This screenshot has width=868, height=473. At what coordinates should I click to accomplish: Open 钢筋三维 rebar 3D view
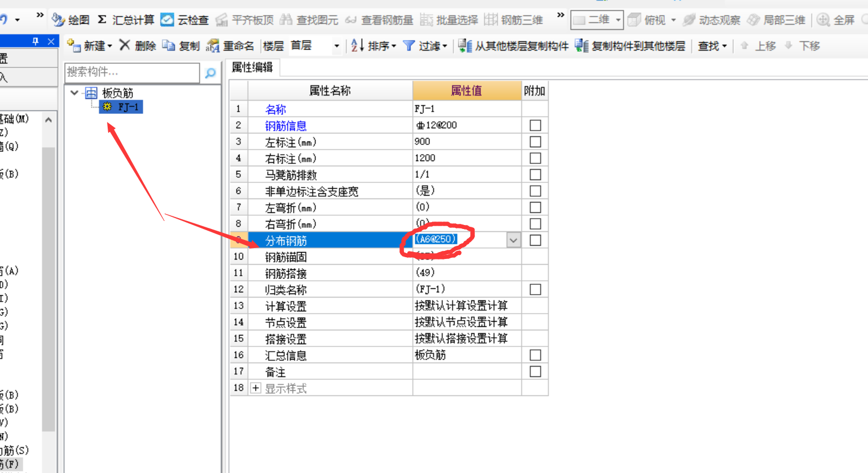tap(513, 20)
